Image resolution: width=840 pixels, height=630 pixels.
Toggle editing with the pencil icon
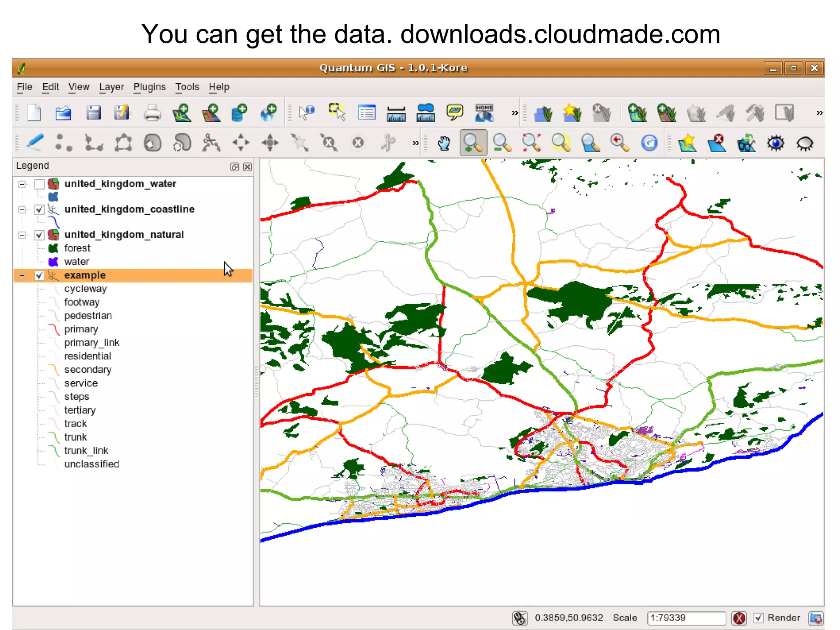point(35,143)
